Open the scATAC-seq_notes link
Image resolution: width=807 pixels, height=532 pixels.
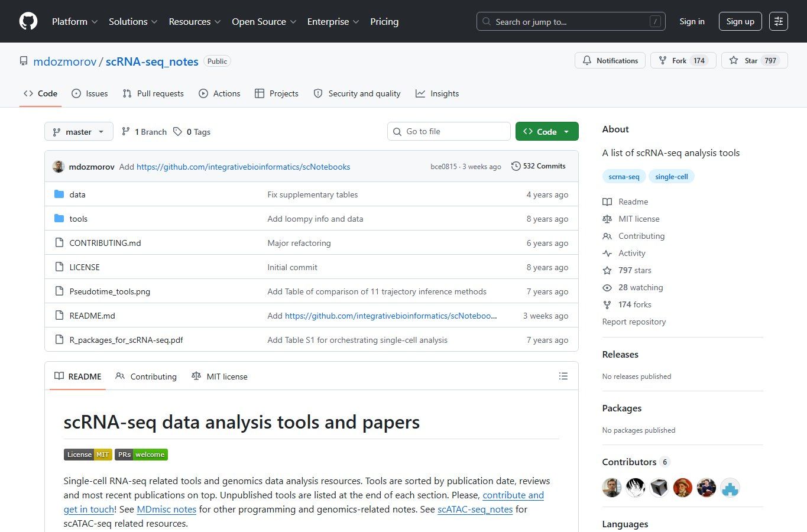[475, 509]
